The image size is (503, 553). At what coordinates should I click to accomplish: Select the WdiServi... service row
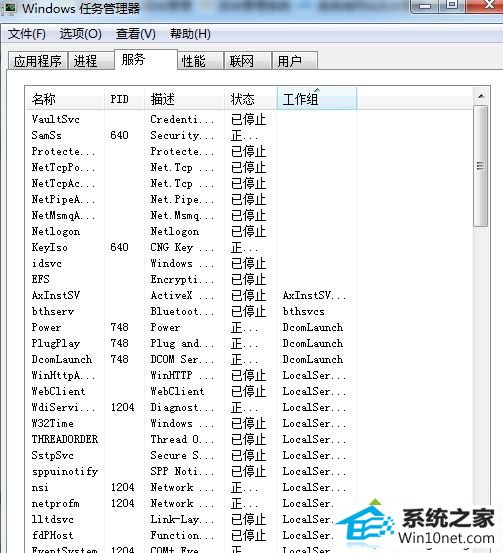(192, 407)
